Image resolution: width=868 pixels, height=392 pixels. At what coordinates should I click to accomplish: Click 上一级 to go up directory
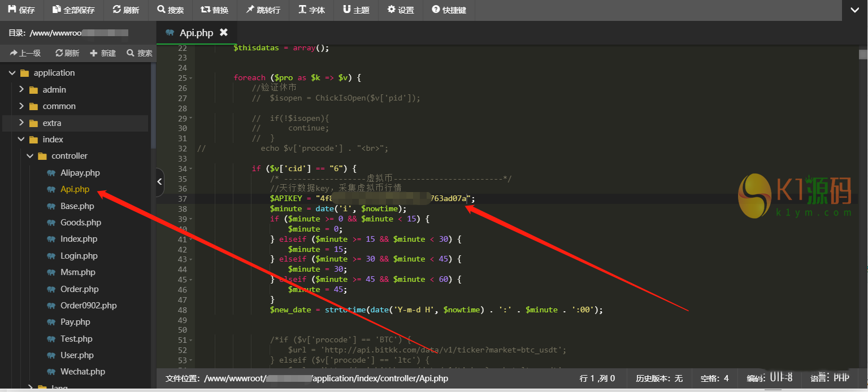point(25,53)
